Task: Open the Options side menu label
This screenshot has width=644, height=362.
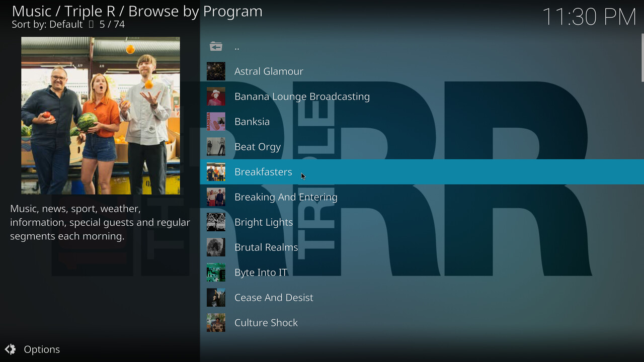Action: click(42, 349)
